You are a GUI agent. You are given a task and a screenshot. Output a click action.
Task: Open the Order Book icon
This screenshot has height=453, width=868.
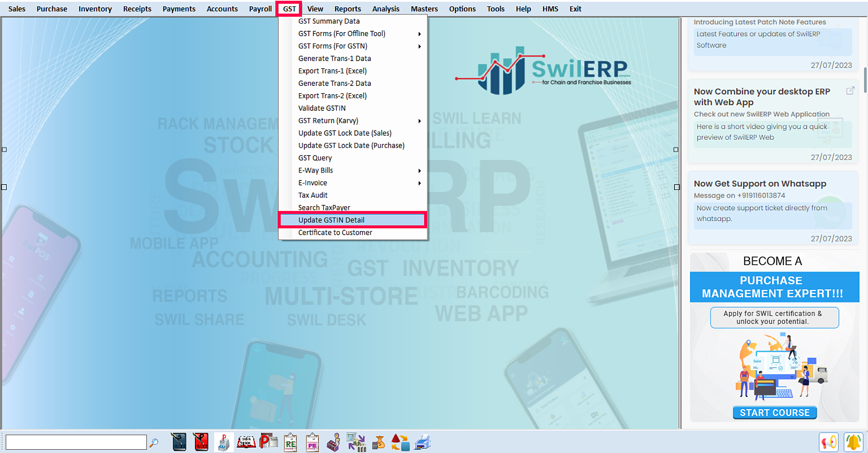click(246, 441)
